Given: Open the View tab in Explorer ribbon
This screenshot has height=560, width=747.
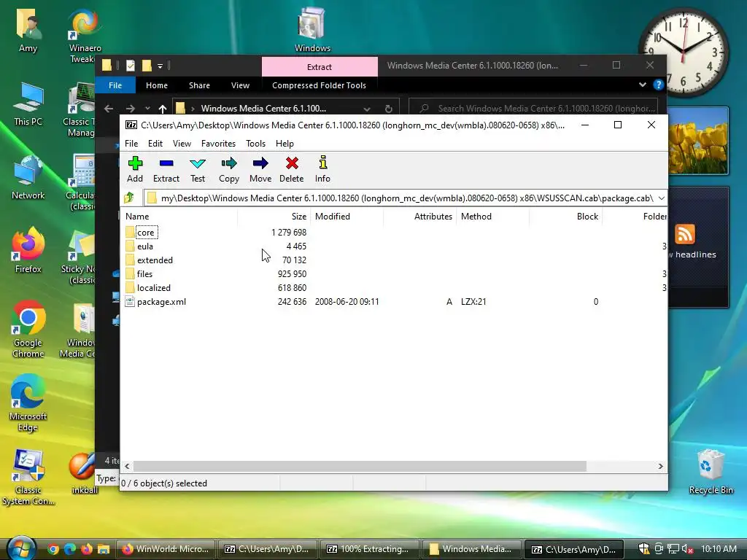Looking at the screenshot, I should tap(240, 85).
